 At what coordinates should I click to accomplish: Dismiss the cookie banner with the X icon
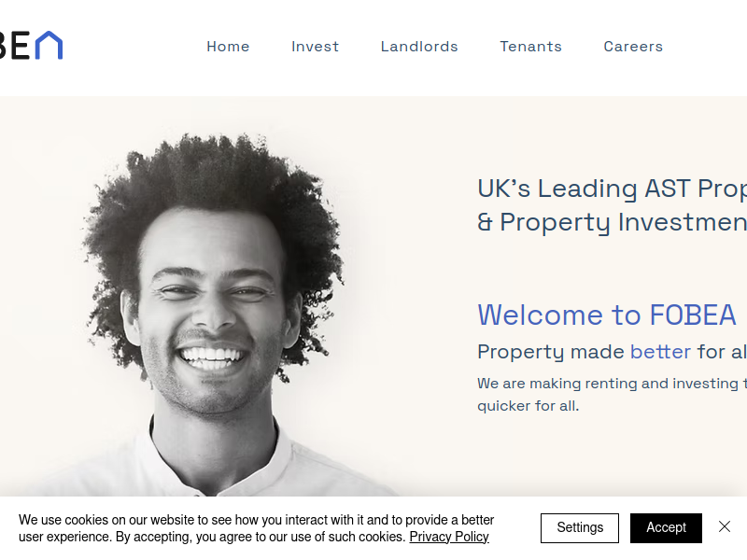725,526
